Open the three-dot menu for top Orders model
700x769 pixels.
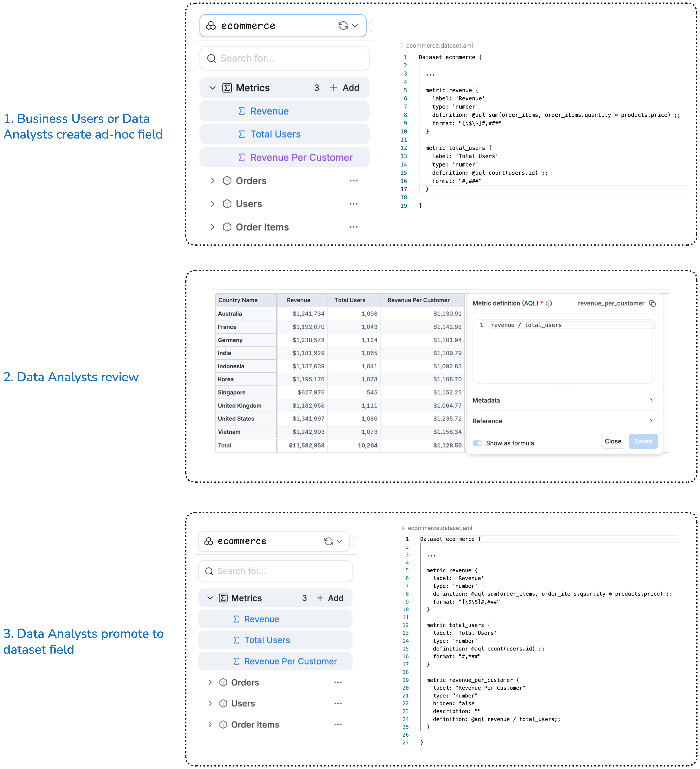pos(353,181)
